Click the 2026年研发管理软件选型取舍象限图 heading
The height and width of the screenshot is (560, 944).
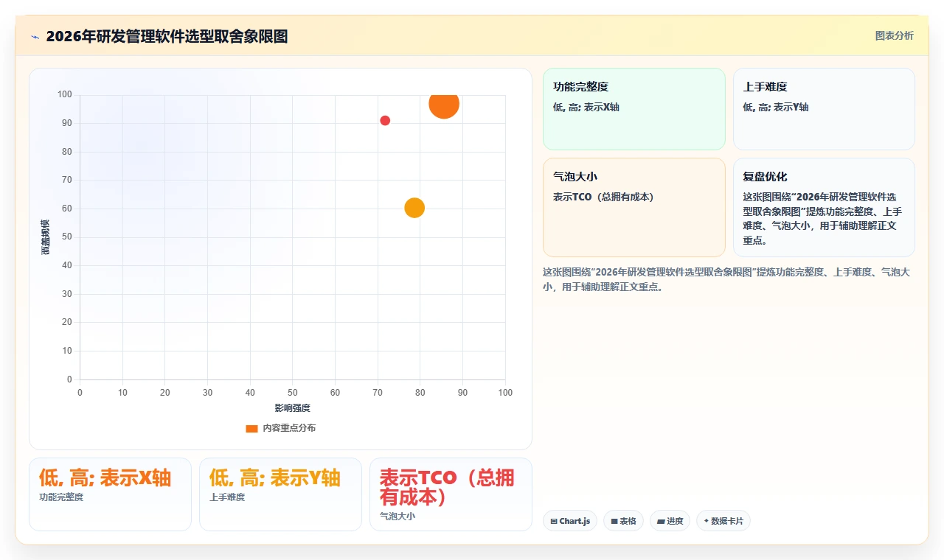coord(167,36)
